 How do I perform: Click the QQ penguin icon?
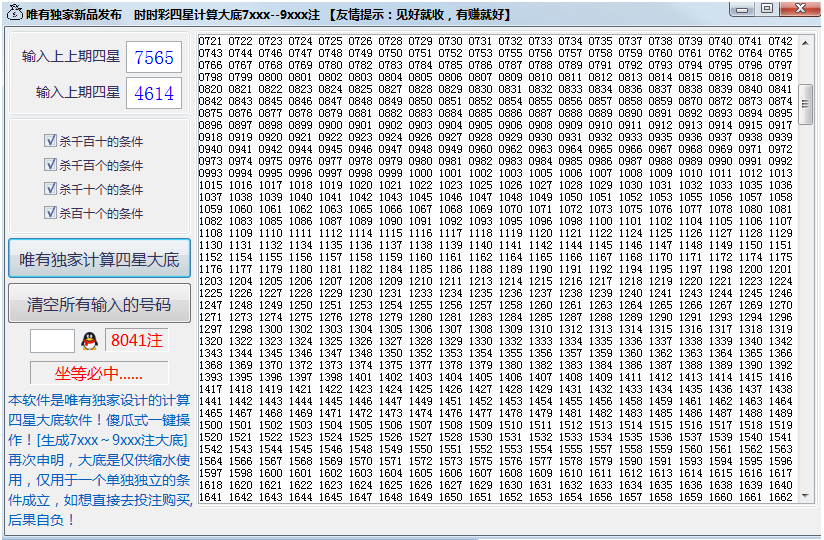(x=90, y=341)
